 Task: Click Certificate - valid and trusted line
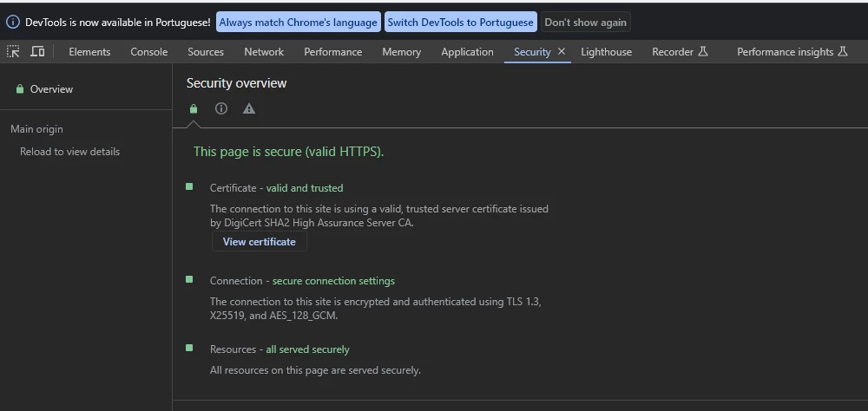pyautogui.click(x=276, y=188)
